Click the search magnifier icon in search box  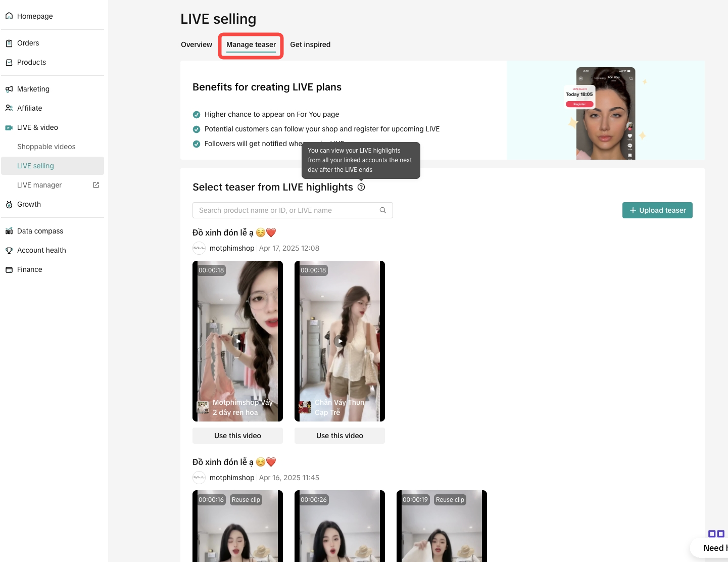point(383,210)
